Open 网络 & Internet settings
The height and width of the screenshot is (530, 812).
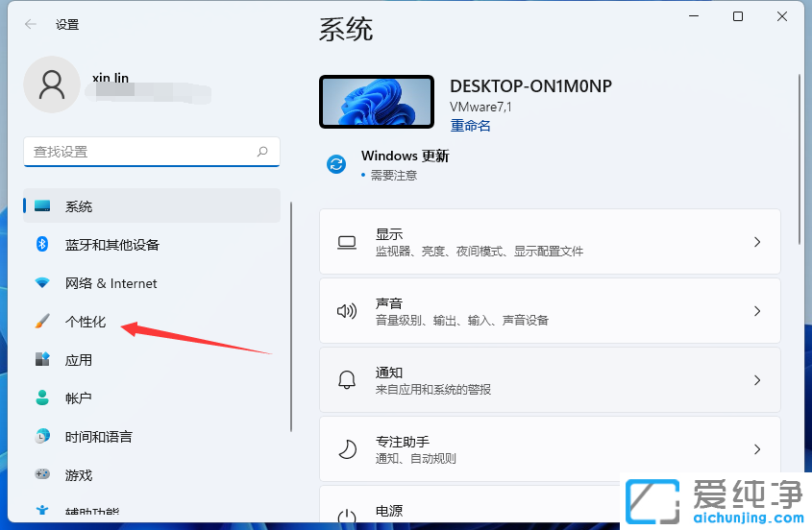pyautogui.click(x=152, y=282)
